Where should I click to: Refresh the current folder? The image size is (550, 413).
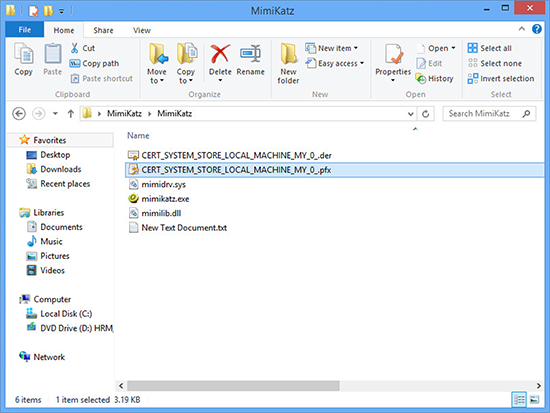[425, 114]
